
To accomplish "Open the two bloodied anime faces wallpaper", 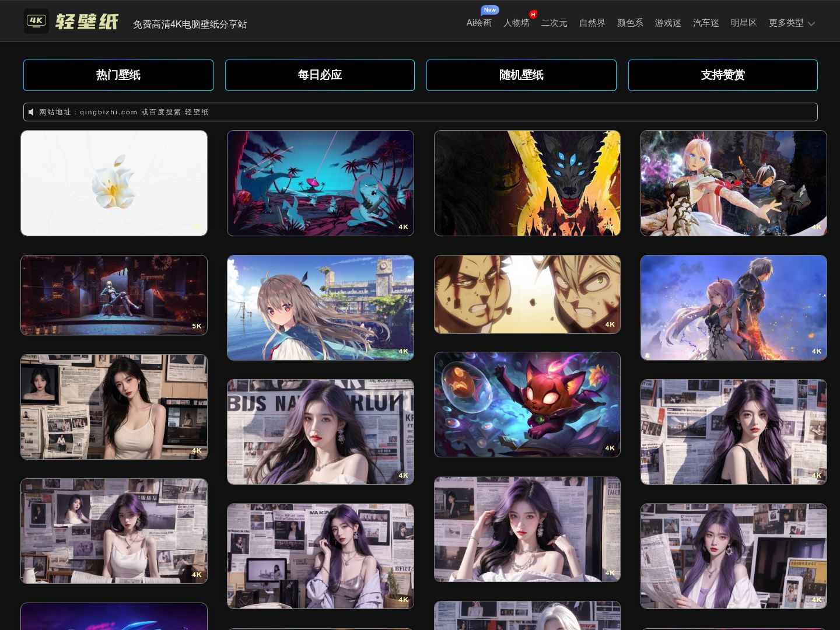I will [527, 295].
